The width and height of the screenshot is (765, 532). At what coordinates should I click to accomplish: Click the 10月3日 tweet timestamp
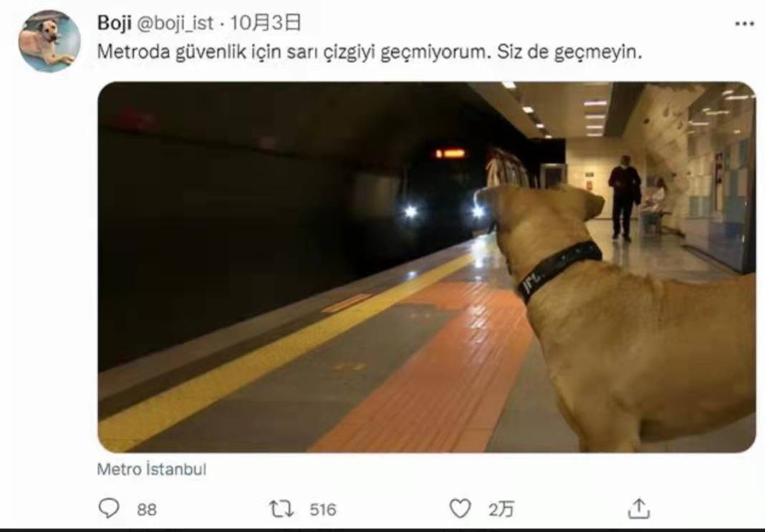[x=265, y=23]
